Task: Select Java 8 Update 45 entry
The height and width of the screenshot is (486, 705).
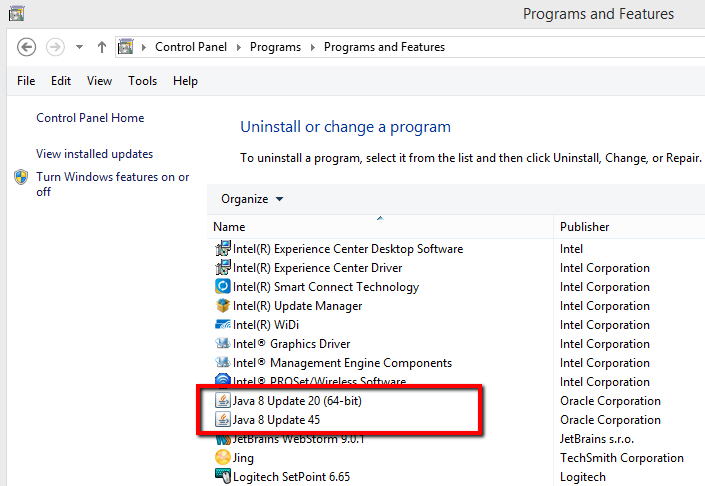Action: 276,420
